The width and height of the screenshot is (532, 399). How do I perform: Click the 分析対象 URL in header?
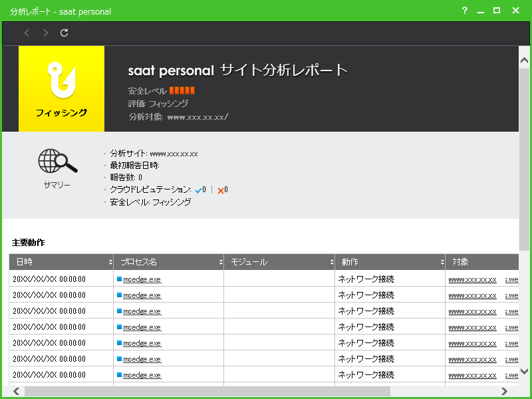point(198,117)
